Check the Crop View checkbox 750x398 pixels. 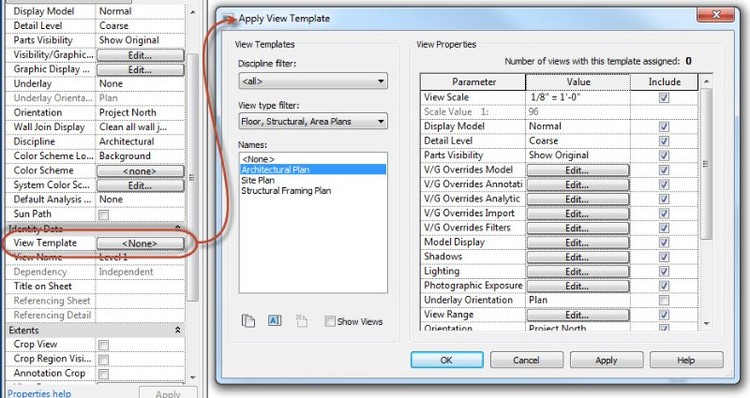coord(103,345)
